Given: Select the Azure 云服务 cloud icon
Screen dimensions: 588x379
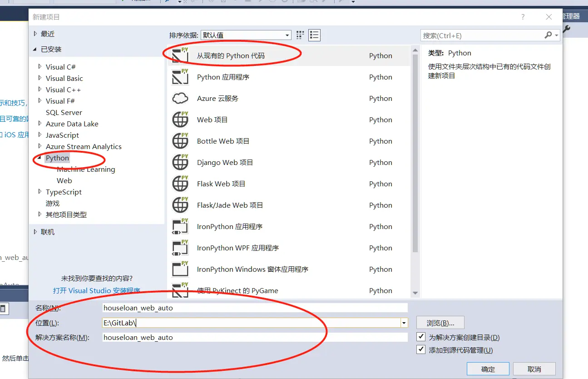Looking at the screenshot, I should 180,98.
